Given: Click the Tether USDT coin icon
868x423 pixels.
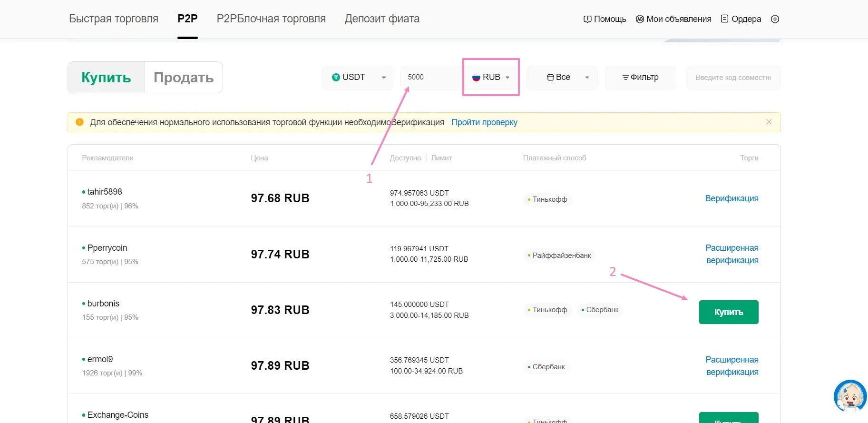Looking at the screenshot, I should click(336, 77).
